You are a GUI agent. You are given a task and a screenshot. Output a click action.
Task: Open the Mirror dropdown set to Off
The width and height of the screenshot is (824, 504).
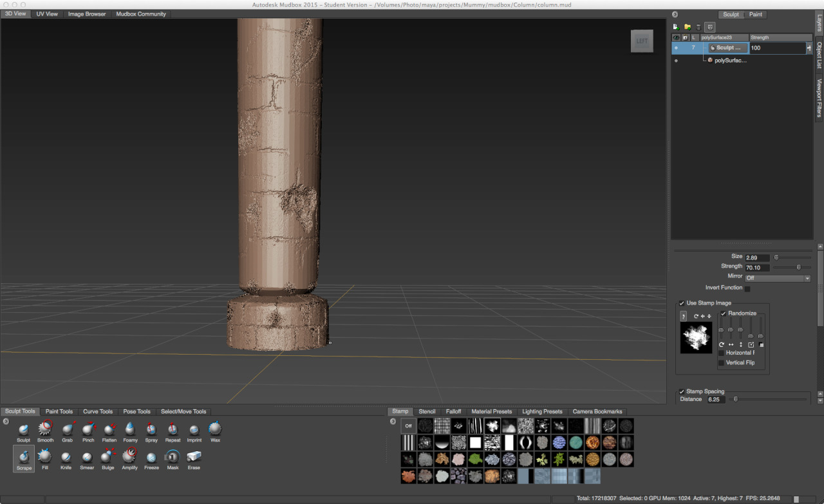[778, 278]
